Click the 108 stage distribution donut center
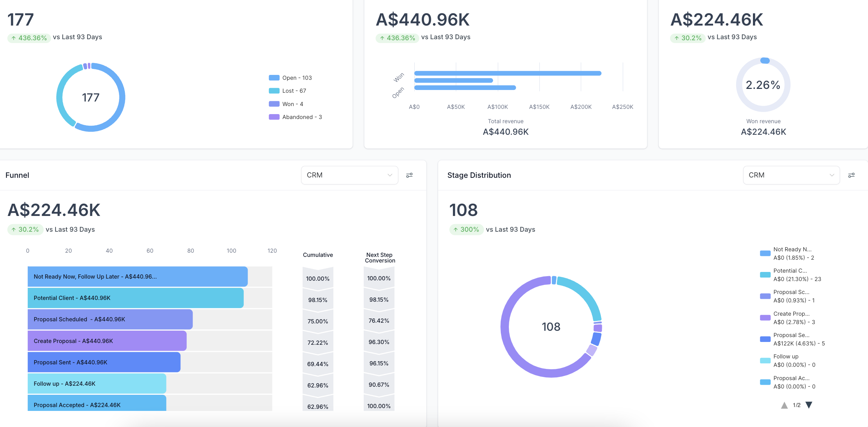The width and height of the screenshot is (868, 427). (551, 327)
